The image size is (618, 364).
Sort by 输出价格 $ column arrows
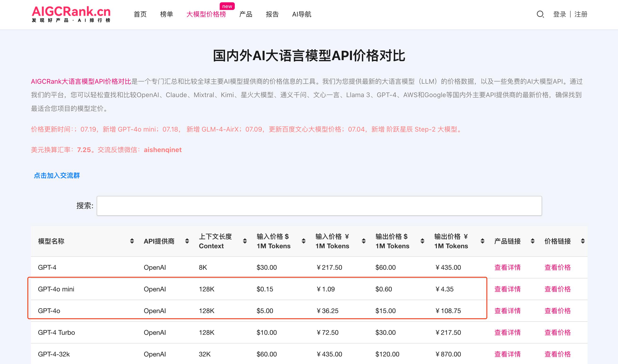(422, 241)
